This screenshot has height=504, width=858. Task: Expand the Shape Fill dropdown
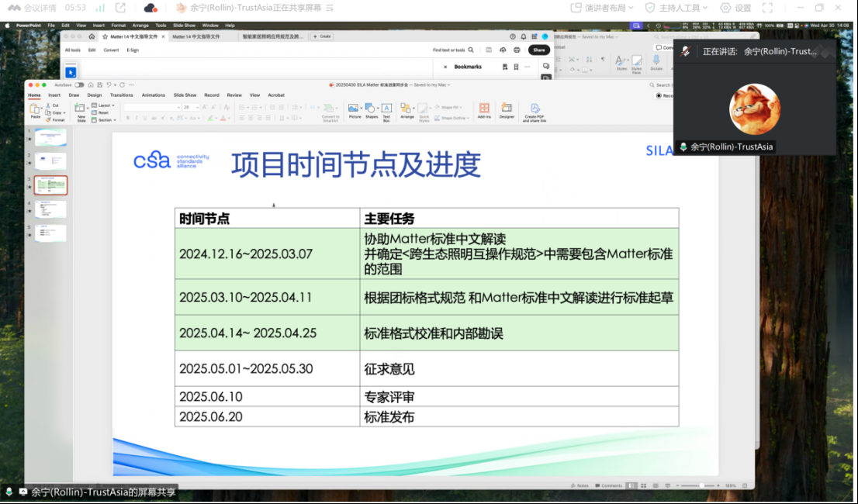coord(461,106)
